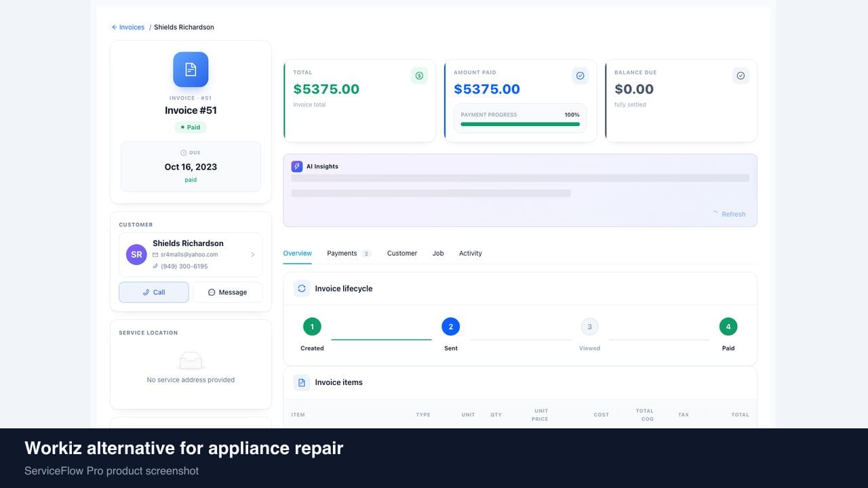868x488 pixels.
Task: Click the Invoice items document icon
Action: coord(302,382)
